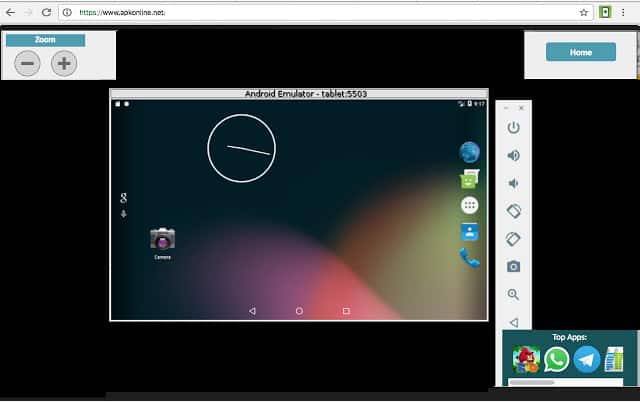Open Angry Birds in Top Apps
The width and height of the screenshot is (640, 402).
(x=527, y=360)
